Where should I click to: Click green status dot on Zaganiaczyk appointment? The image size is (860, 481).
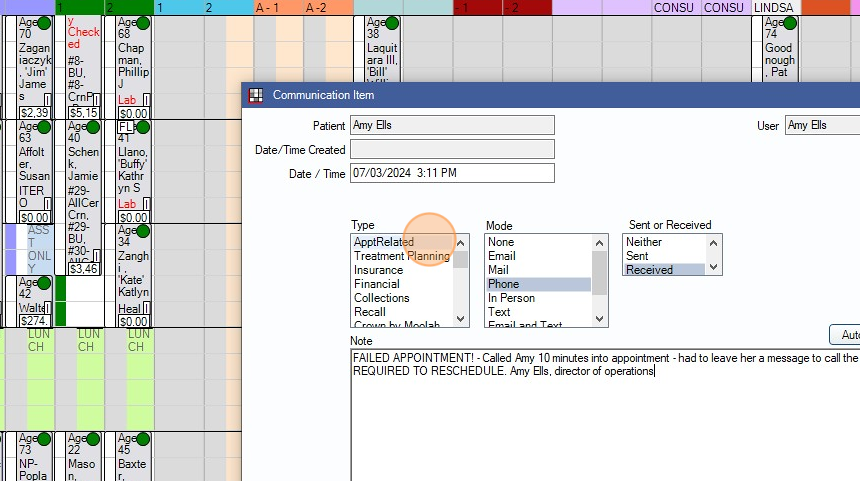(44, 23)
